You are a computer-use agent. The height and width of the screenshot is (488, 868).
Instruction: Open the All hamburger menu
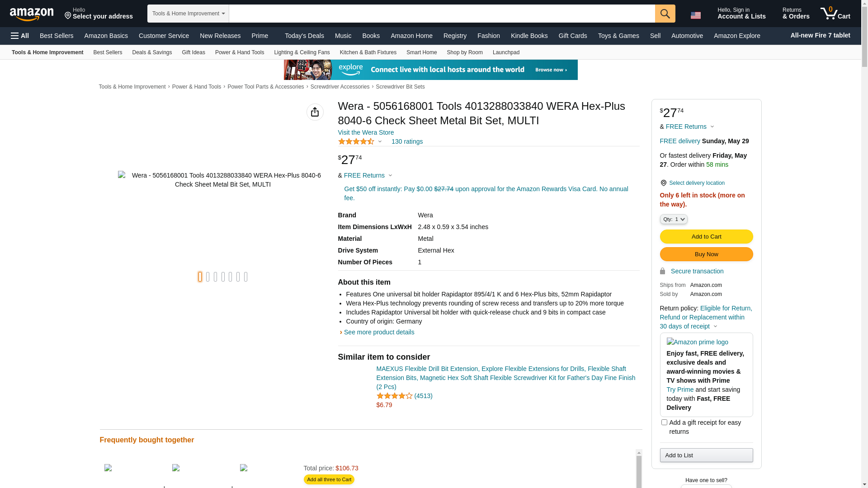tap(20, 36)
